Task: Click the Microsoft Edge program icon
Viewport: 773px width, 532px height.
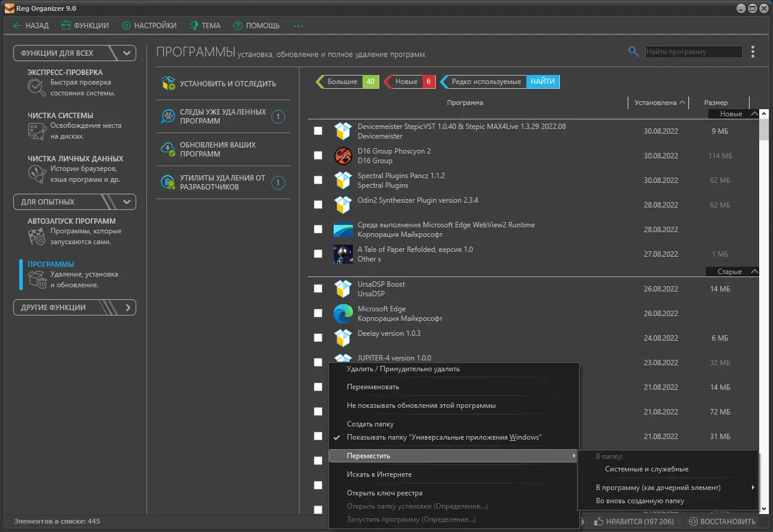Action: [x=343, y=314]
